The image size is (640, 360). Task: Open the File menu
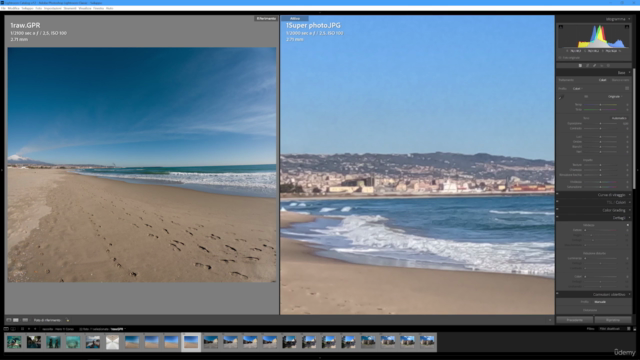tap(3, 8)
